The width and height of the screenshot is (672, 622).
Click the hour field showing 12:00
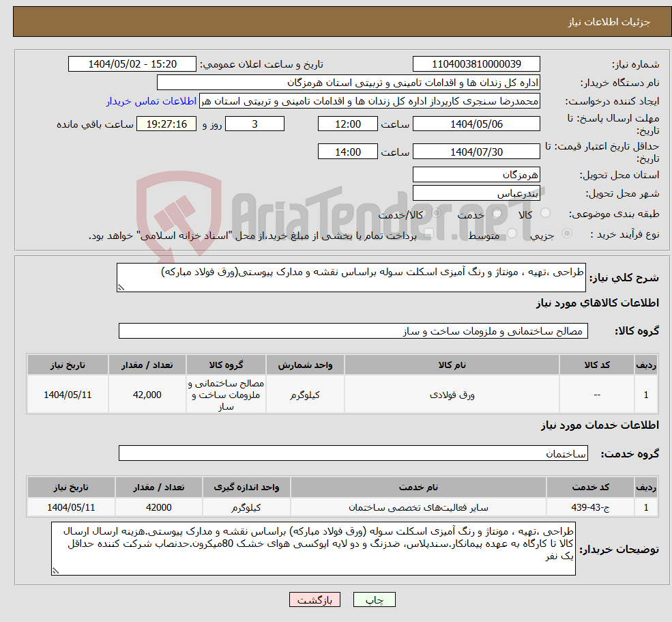pyautogui.click(x=348, y=124)
